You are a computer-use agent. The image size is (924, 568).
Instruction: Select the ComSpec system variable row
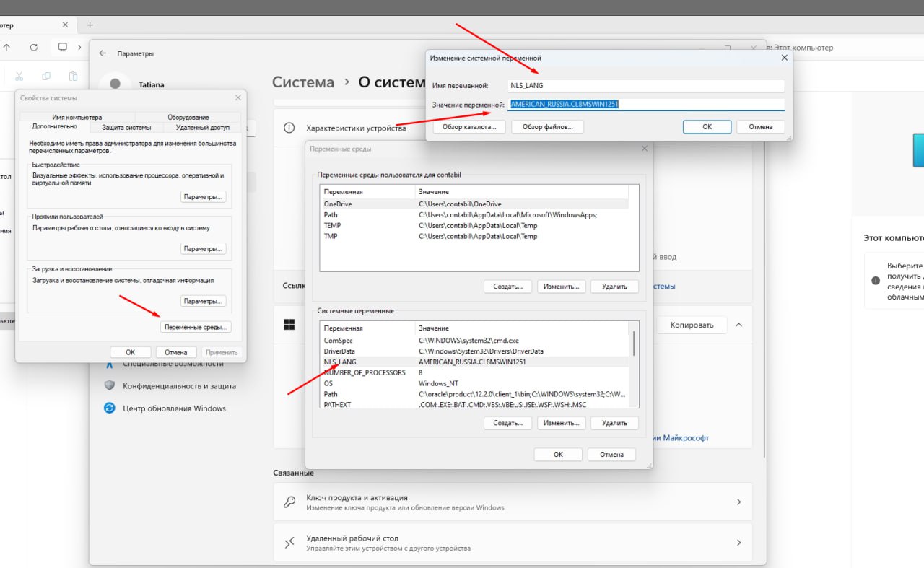point(474,340)
